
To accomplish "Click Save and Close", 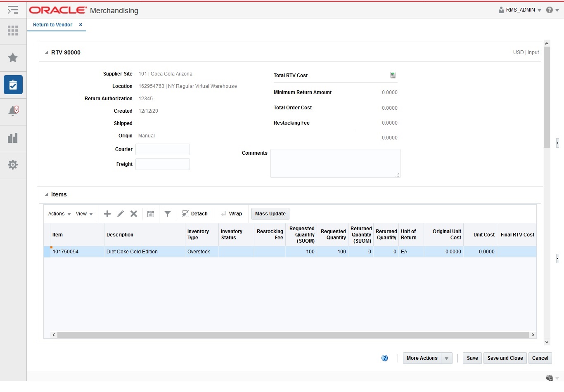I will [x=505, y=358].
